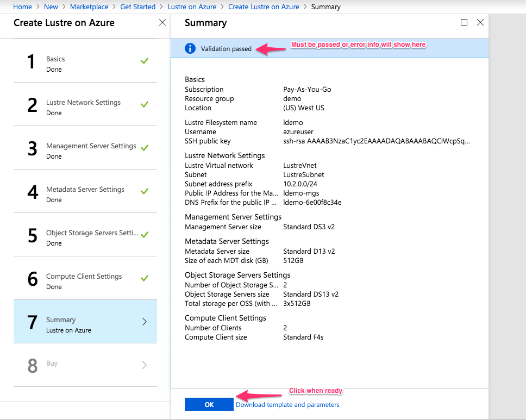Click the Object Storage Servers Settings section heading
This screenshot has height=420, width=526.
coord(237,275)
